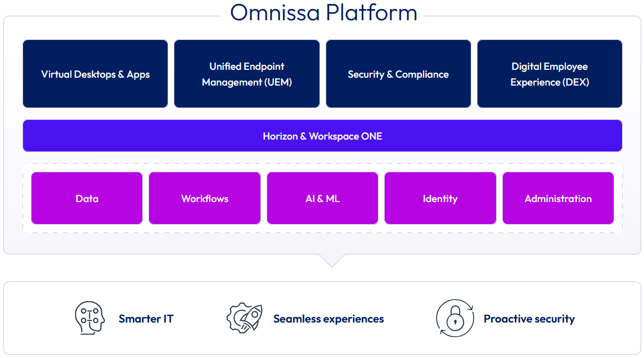Click the downward pointer arrow below platform

(331, 259)
